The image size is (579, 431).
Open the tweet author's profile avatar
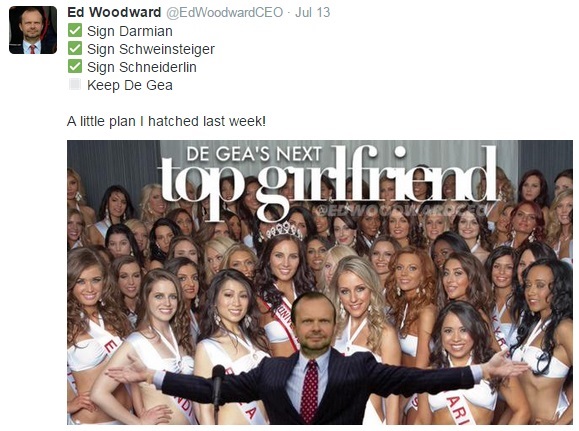point(33,30)
